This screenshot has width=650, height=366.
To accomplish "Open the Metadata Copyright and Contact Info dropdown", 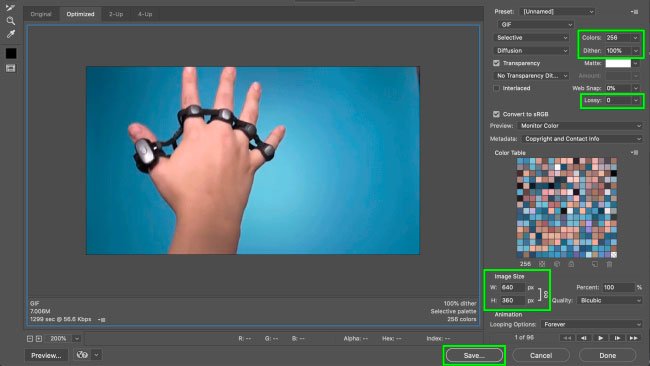I will [x=582, y=139].
